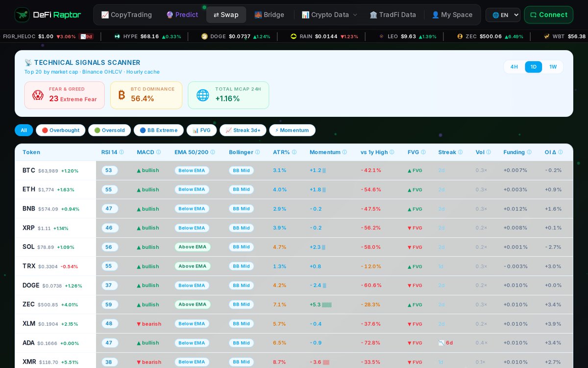The width and height of the screenshot is (588, 368).
Task: Click the ATR% info icon
Action: [294, 152]
